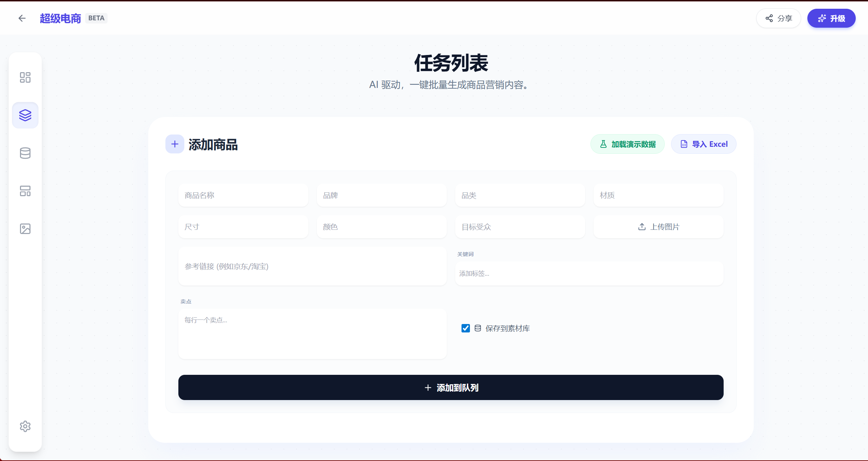Click the back arrow icon

tap(22, 18)
